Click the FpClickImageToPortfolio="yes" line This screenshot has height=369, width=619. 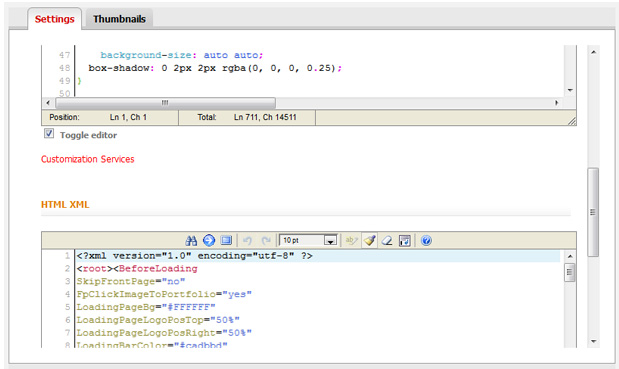pos(164,294)
